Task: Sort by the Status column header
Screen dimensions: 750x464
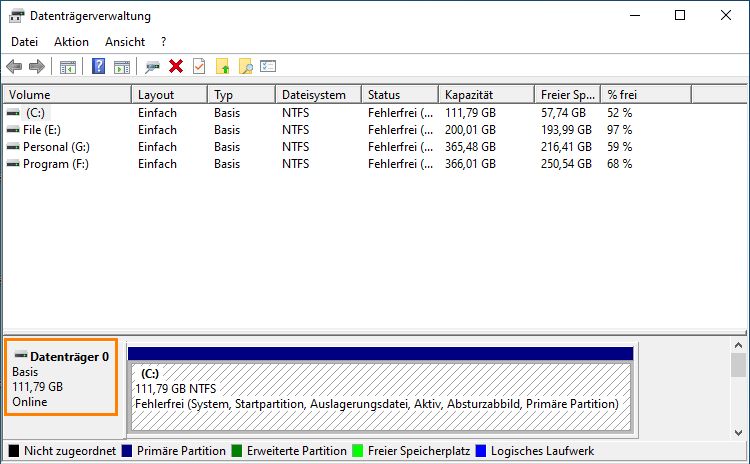Action: click(400, 95)
